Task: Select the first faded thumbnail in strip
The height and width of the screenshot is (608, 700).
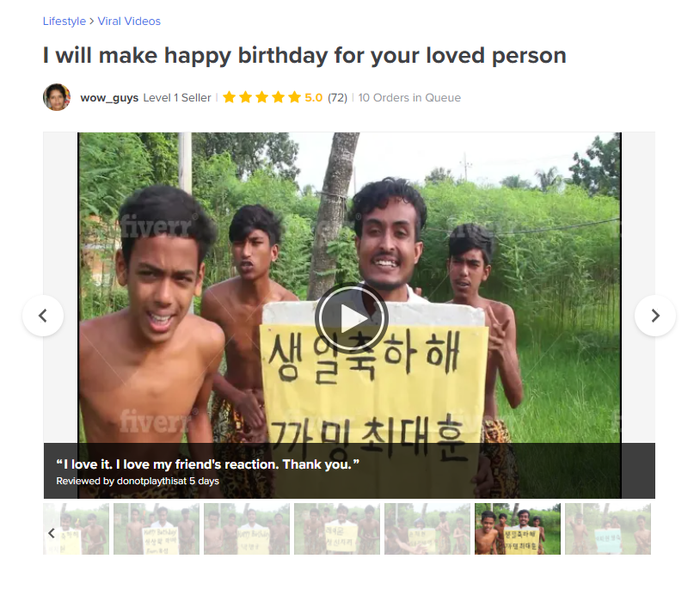Action: [76, 529]
